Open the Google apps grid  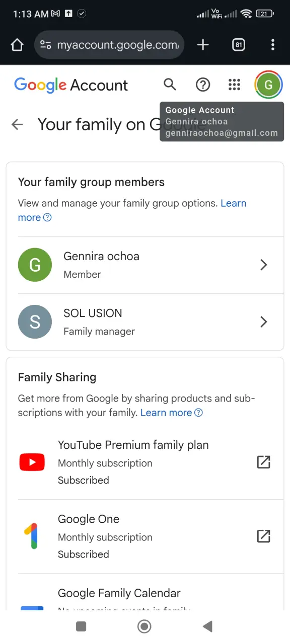[x=234, y=85]
